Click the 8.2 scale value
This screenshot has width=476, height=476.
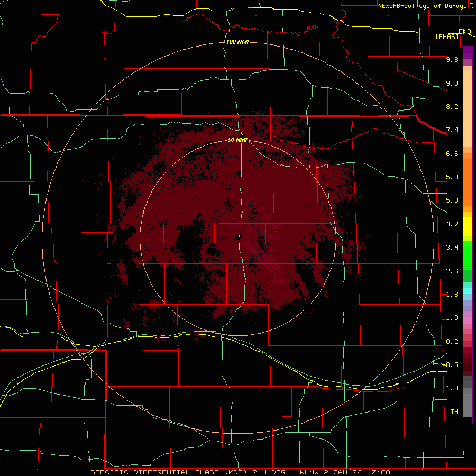452,106
